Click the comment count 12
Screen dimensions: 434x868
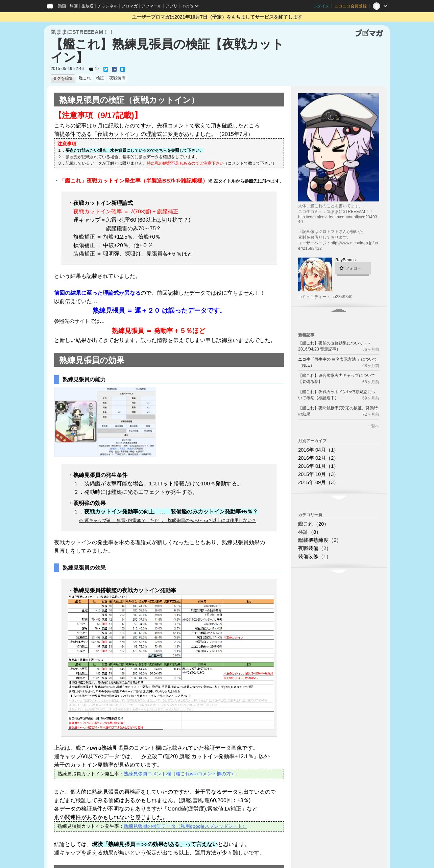(97, 69)
